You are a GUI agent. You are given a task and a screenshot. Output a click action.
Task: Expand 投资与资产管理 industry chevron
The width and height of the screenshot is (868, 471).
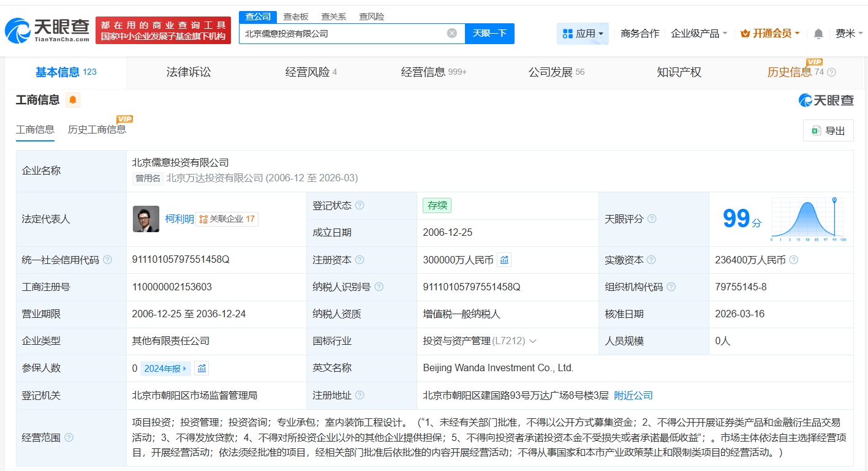533,341
